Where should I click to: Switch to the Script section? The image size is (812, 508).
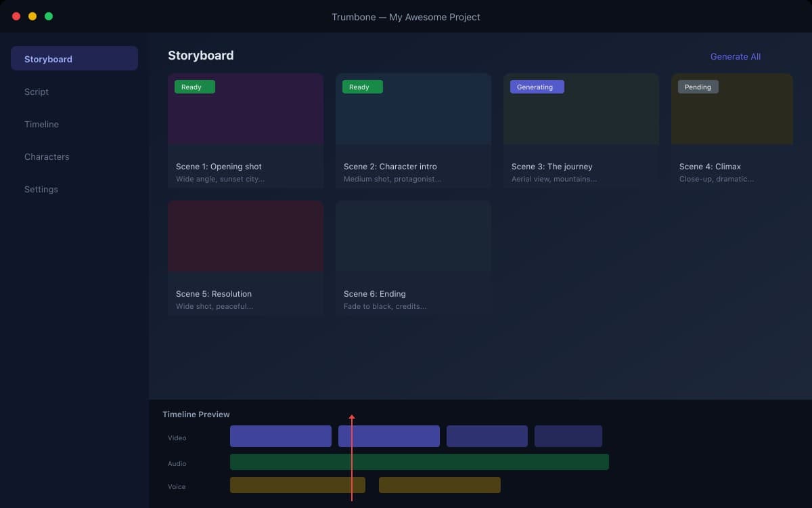[37, 91]
